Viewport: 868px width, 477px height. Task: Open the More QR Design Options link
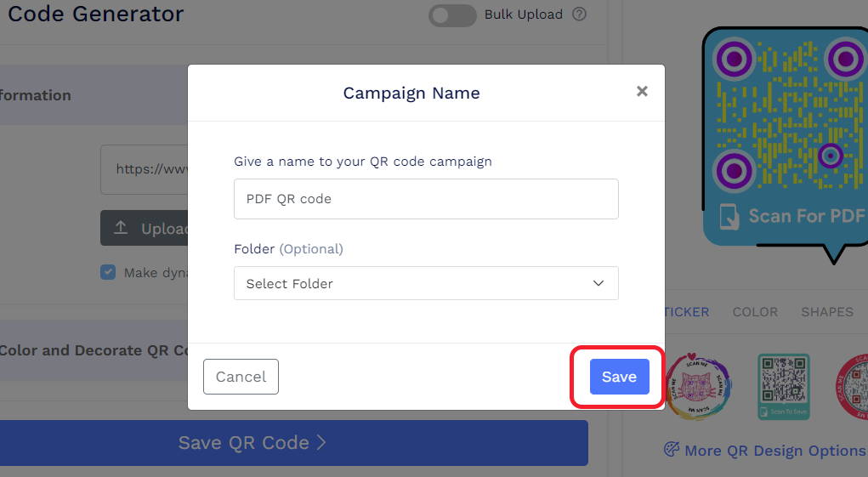tap(774, 451)
